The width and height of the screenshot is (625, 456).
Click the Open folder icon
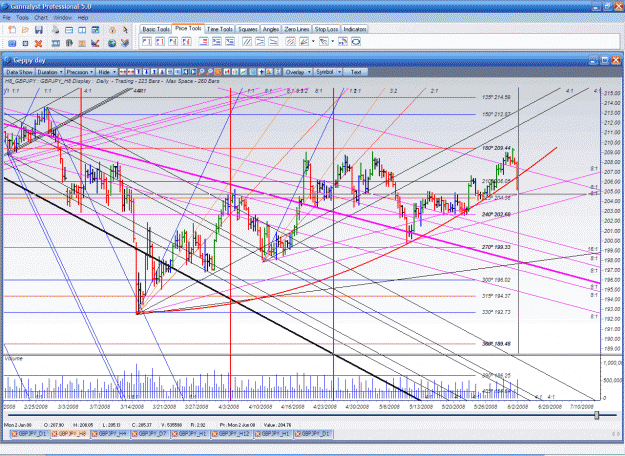click(25, 30)
